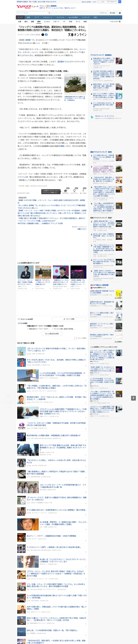Click the ログイン link
Screen dimensions: 138x644
coord(42,8)
